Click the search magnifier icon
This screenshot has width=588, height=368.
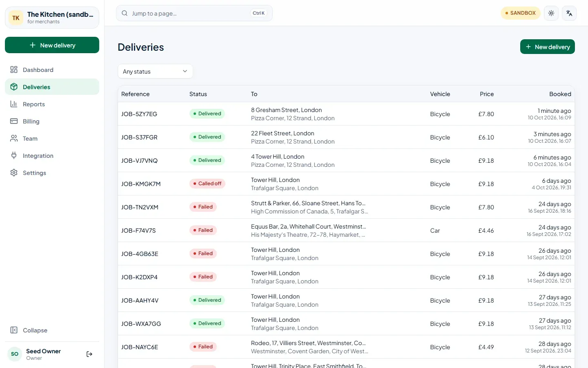(x=125, y=13)
